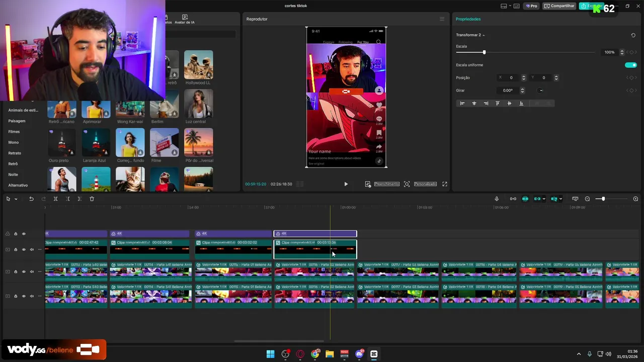644x362 pixels.
Task: Select the pointer selection tool in timeline toolbar
Action: click(8, 199)
